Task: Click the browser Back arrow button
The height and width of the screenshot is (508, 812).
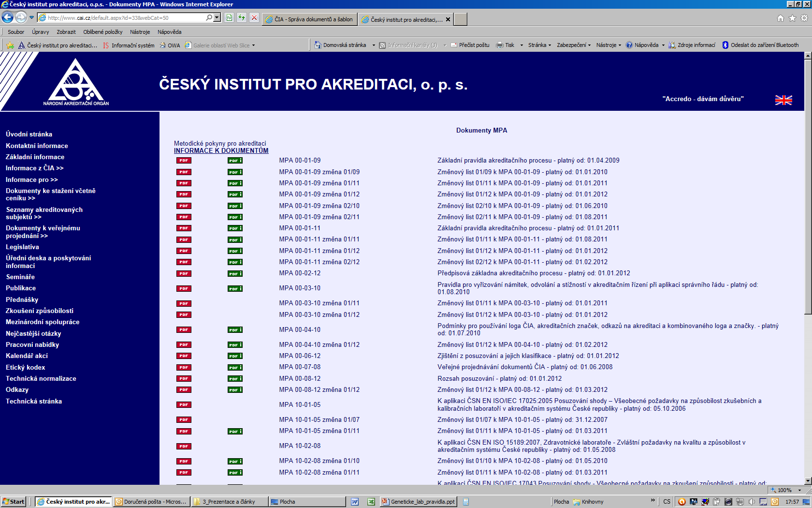Action: pyautogui.click(x=7, y=17)
